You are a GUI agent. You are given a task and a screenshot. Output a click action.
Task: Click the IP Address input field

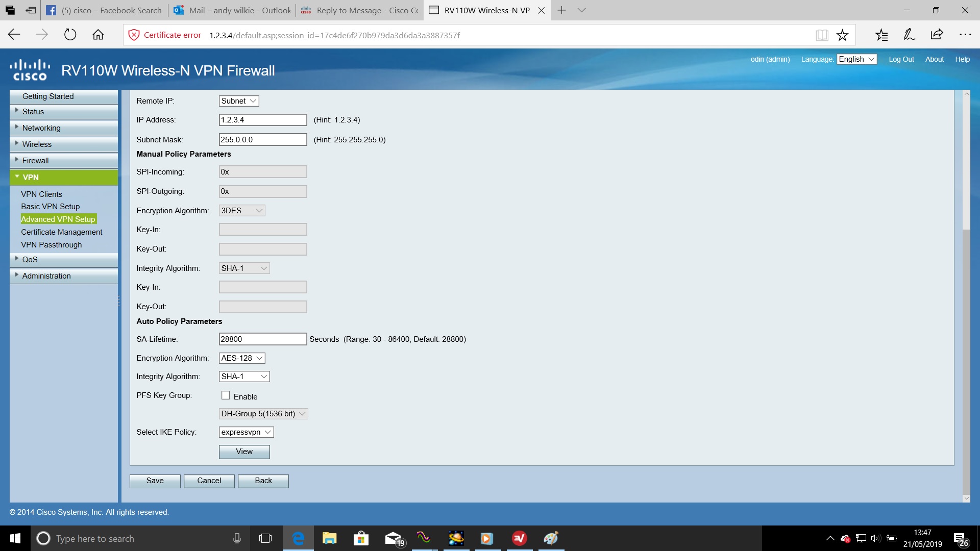[x=263, y=120]
